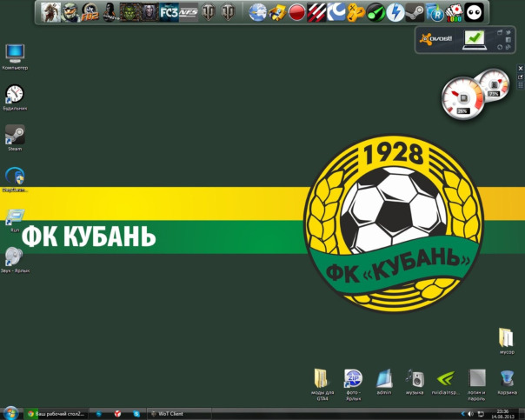Launch Steam from the top dock

pyautogui.click(x=415, y=12)
